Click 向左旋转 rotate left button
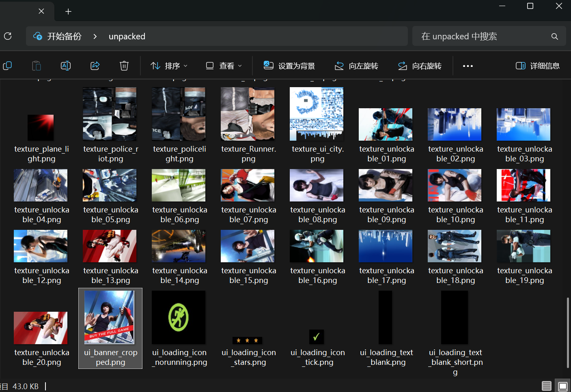The height and width of the screenshot is (392, 571). 356,66
